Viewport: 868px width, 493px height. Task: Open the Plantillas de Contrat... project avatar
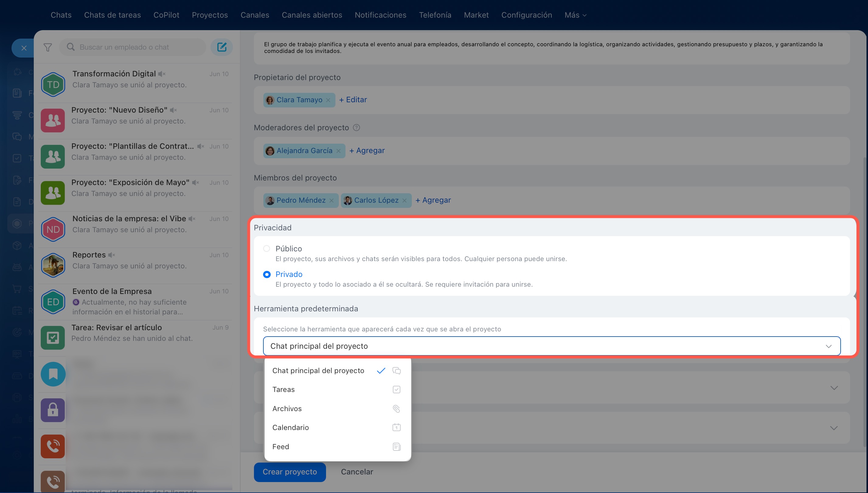(53, 156)
